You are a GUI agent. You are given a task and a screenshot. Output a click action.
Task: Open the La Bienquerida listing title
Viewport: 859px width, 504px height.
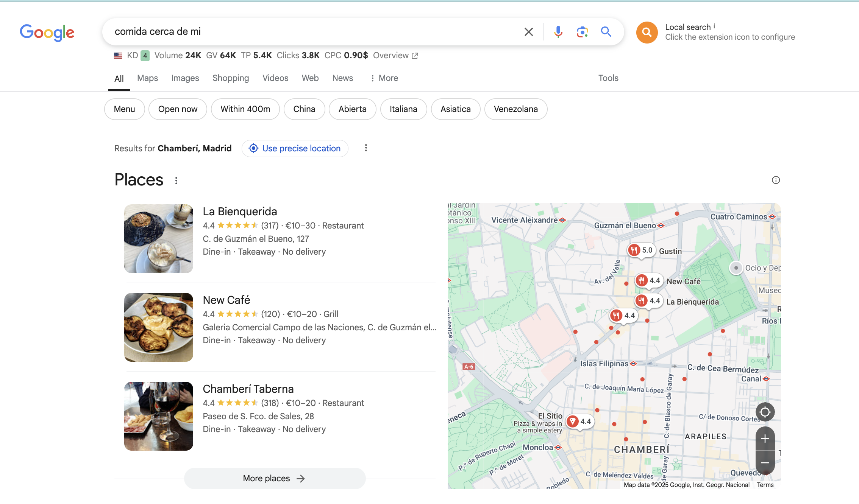pos(240,211)
